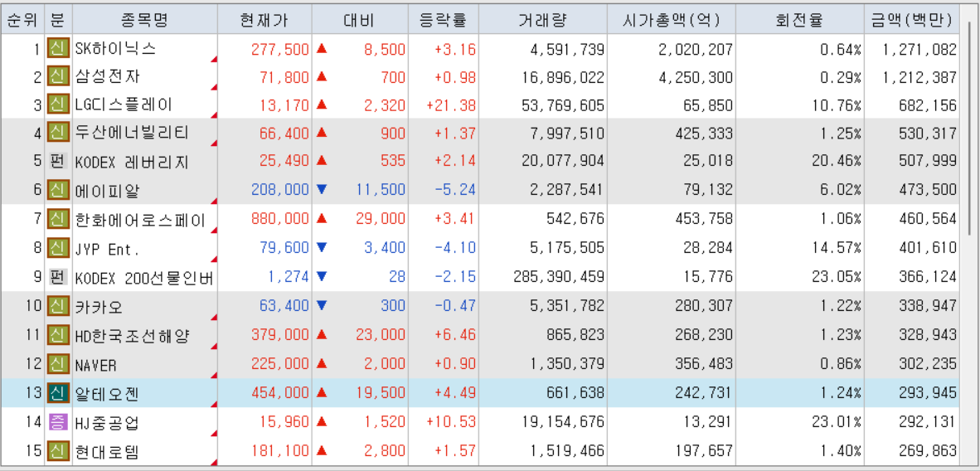Click the down arrow in 카카오 row
This screenshot has height=471, width=980.
coord(322,306)
